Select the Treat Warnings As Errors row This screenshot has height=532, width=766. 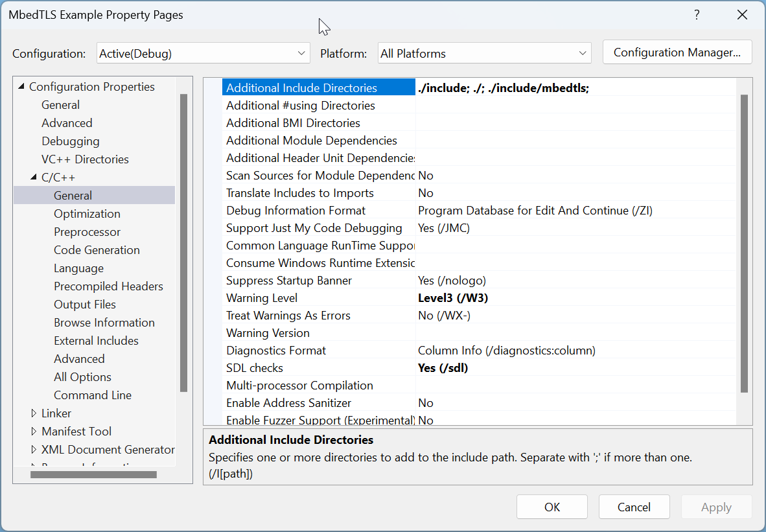[288, 315]
